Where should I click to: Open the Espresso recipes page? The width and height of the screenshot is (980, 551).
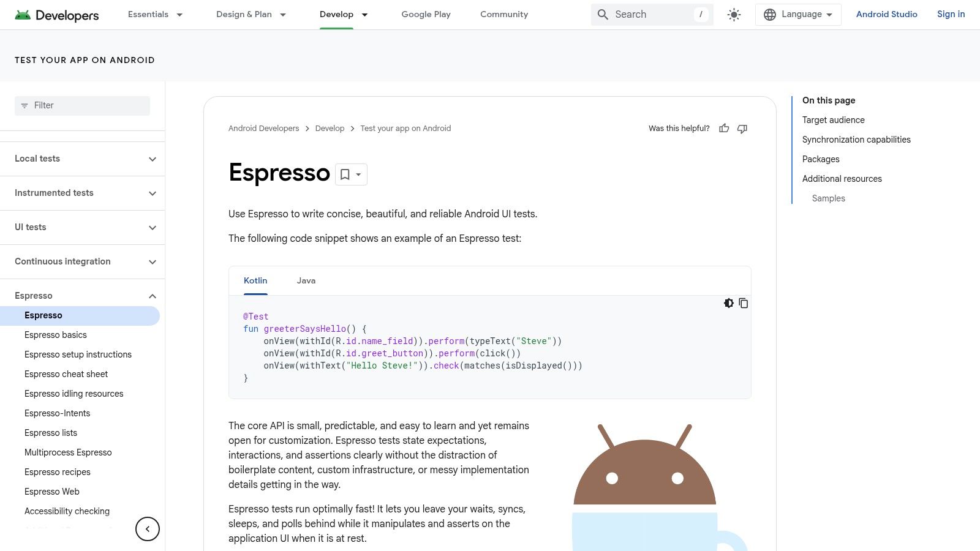(58, 472)
